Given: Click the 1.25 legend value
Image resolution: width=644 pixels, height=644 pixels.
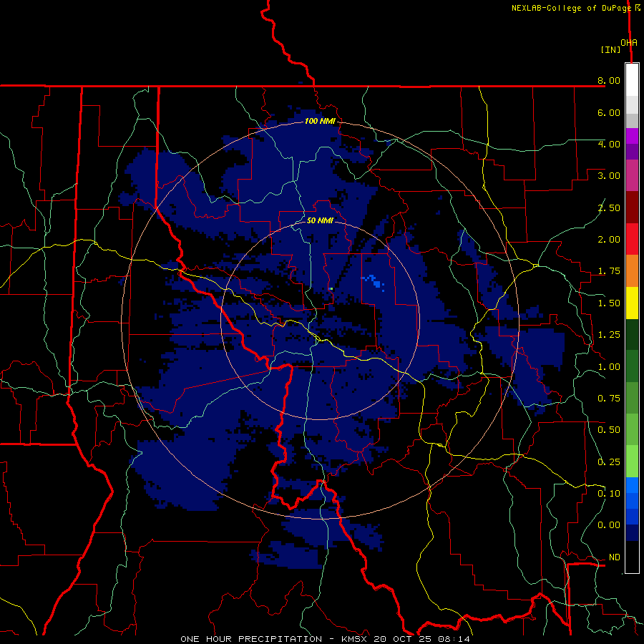Looking at the screenshot, I should [609, 335].
